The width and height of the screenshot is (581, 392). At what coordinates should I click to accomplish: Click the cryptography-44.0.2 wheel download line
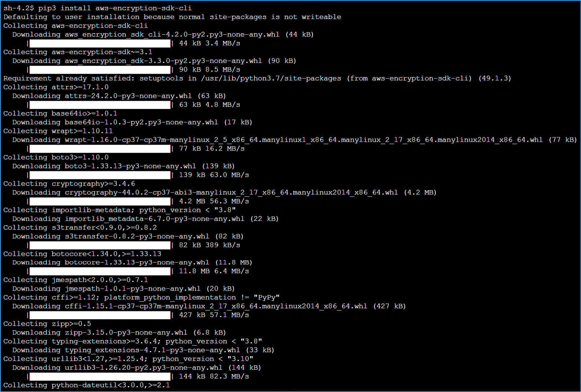click(x=225, y=192)
